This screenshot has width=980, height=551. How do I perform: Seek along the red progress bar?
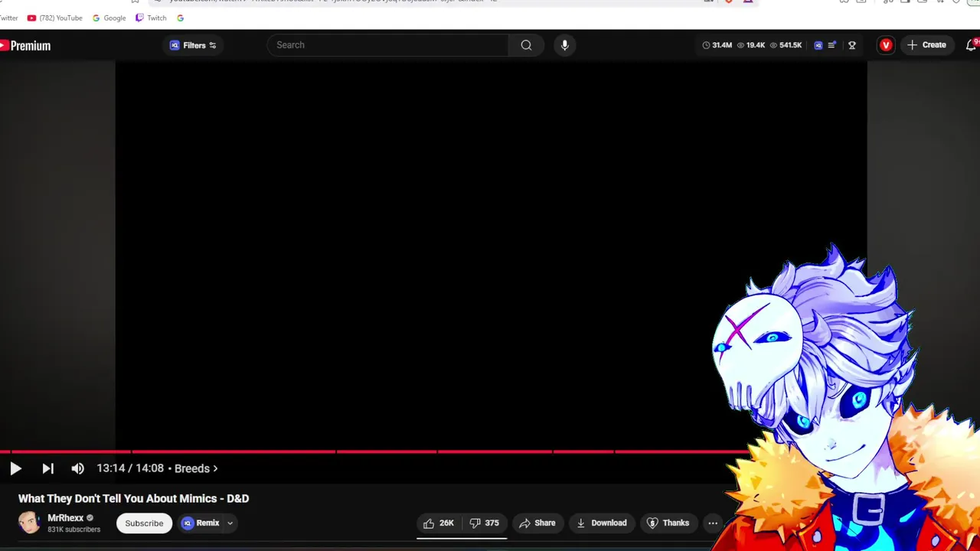tap(375, 452)
